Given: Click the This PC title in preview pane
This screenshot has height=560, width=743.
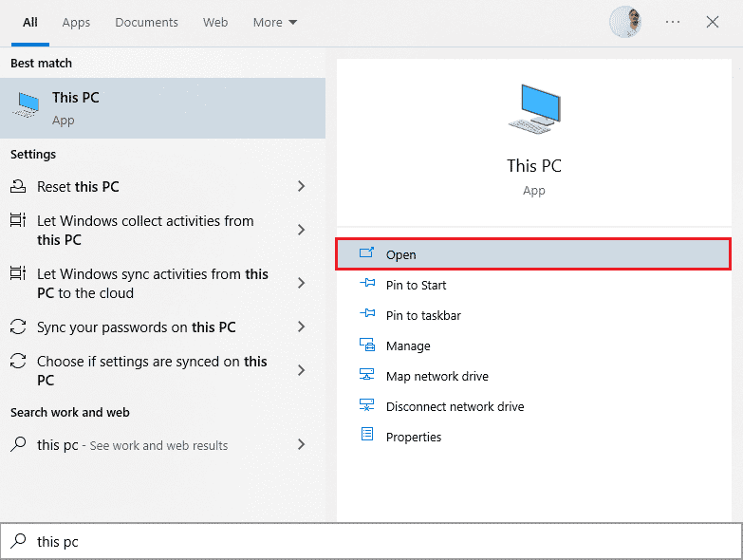Looking at the screenshot, I should point(534,166).
